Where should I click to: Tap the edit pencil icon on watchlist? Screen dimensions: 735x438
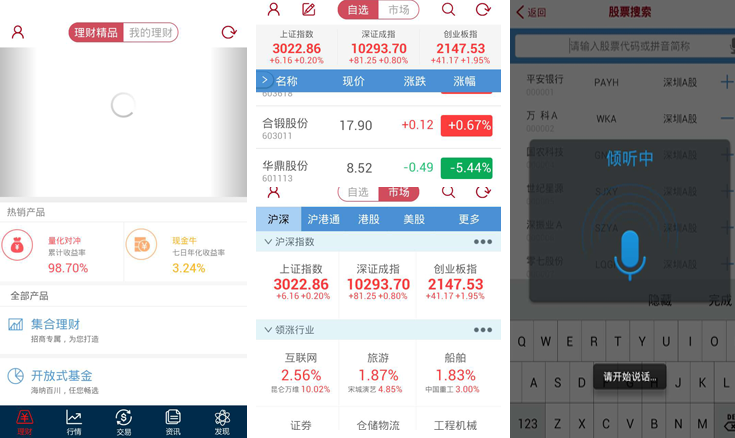point(308,9)
